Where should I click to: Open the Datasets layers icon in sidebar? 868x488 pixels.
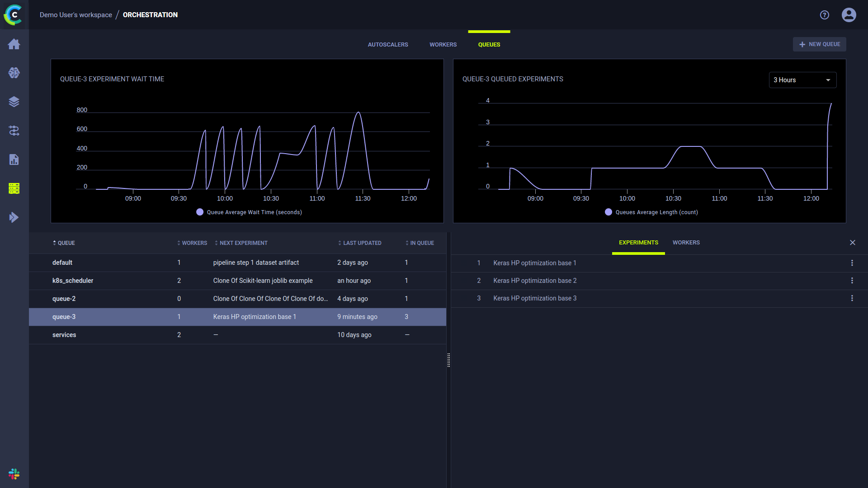pyautogui.click(x=14, y=102)
